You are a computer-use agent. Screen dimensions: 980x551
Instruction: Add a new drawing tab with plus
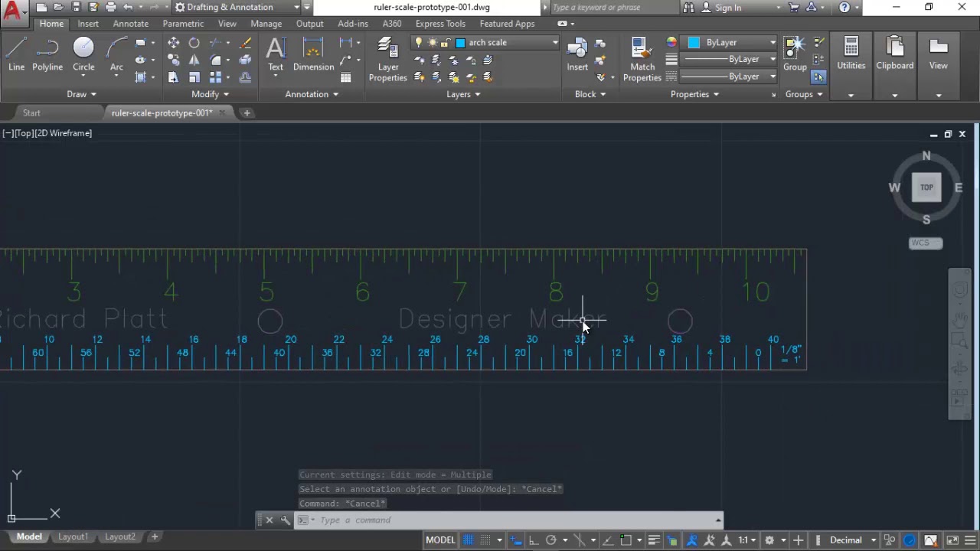point(247,113)
